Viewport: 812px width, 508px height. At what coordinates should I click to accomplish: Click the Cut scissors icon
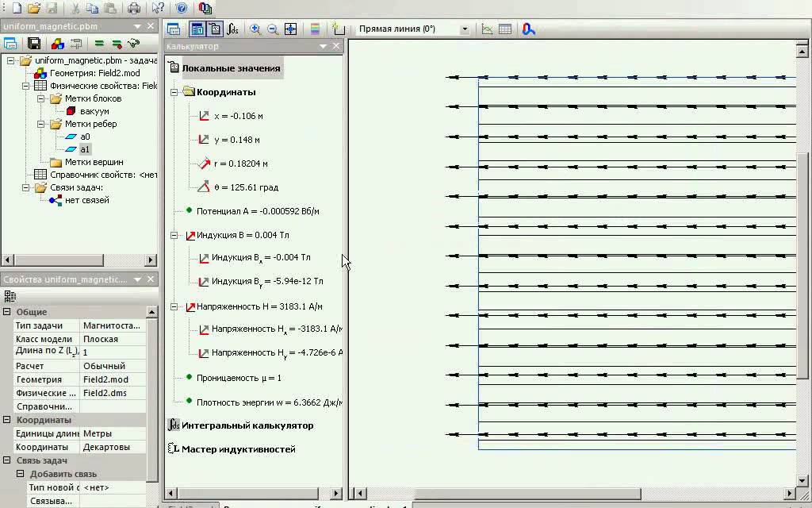[x=75, y=8]
